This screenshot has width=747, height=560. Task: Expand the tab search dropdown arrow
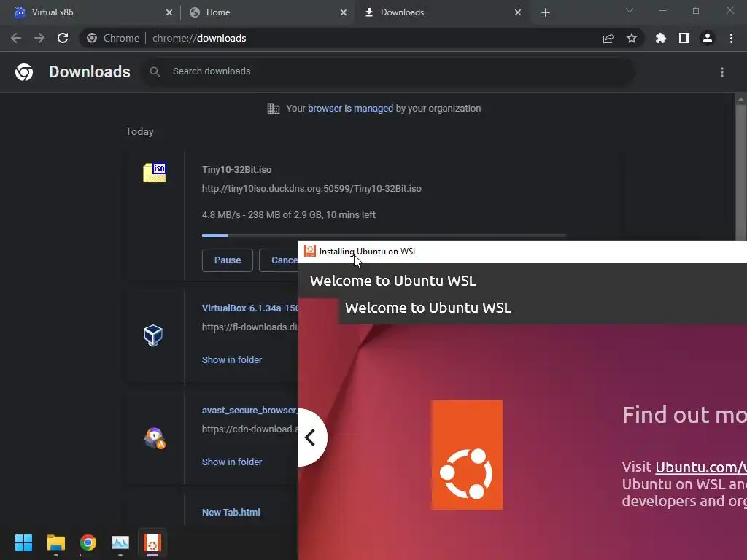[x=630, y=10]
